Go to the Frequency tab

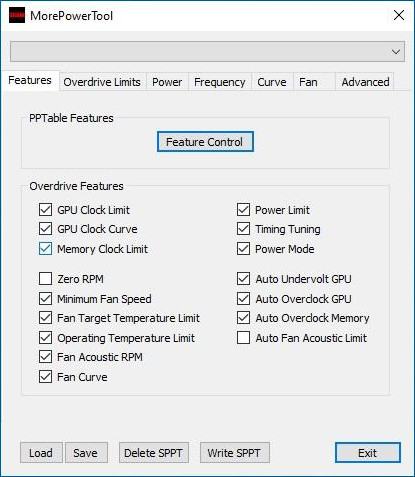pyautogui.click(x=220, y=82)
